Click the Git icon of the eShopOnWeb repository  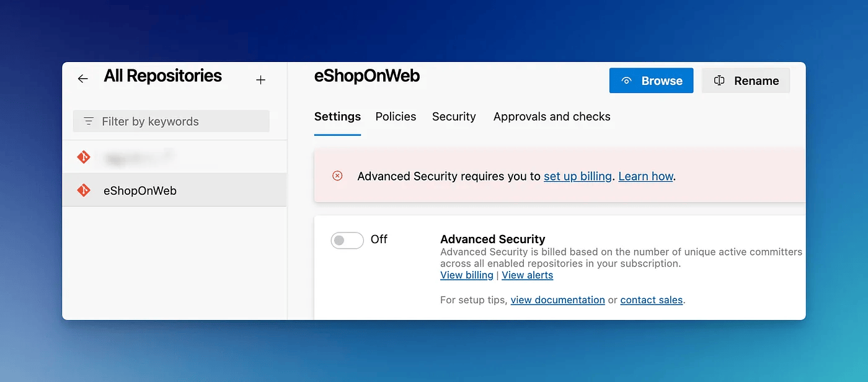tap(84, 190)
